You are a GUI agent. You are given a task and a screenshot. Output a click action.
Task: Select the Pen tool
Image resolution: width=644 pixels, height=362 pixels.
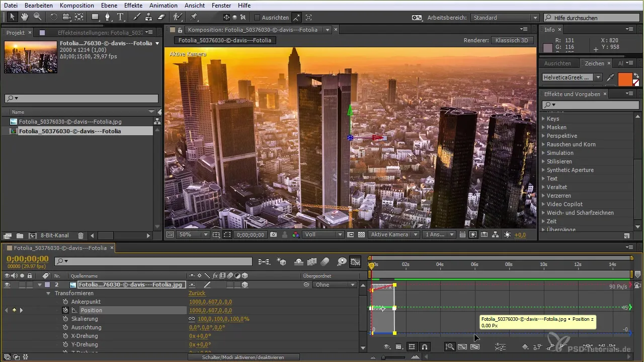click(108, 17)
